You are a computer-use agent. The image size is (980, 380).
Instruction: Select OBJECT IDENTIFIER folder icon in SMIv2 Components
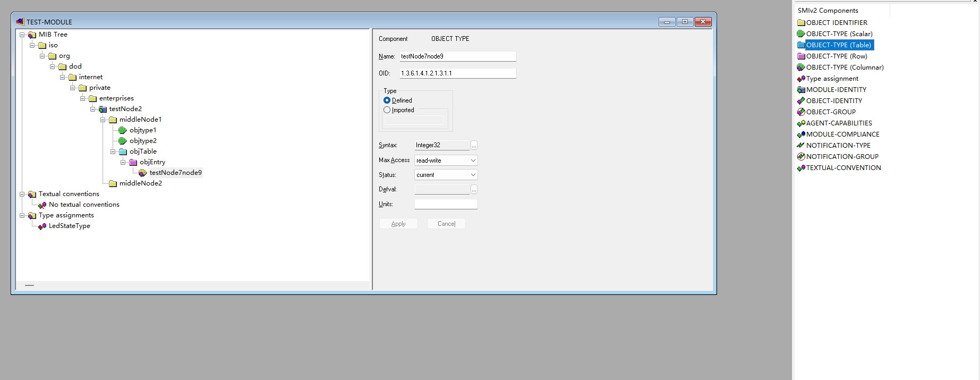coord(801,23)
